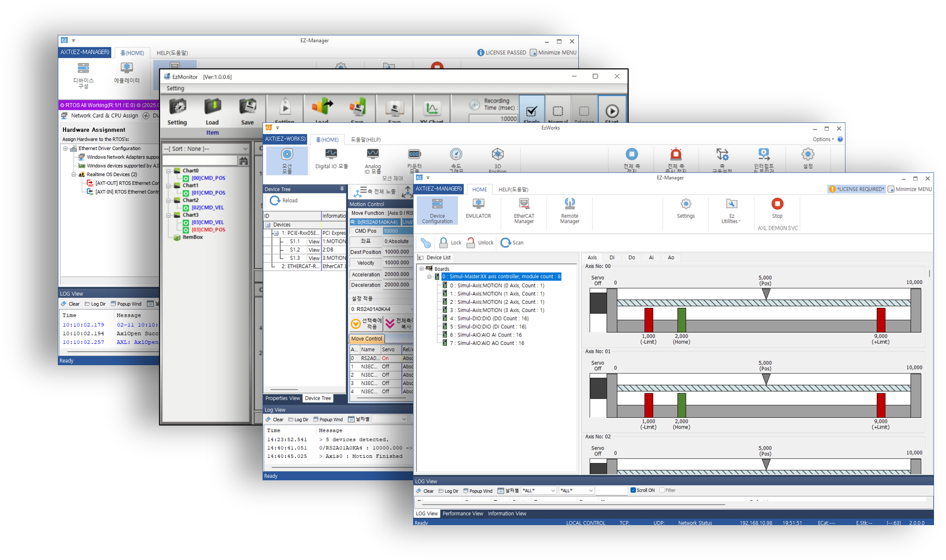Image resolution: width=946 pixels, height=560 pixels.
Task: Collapse Ethernet Driver Configuration node
Action: pos(66,148)
